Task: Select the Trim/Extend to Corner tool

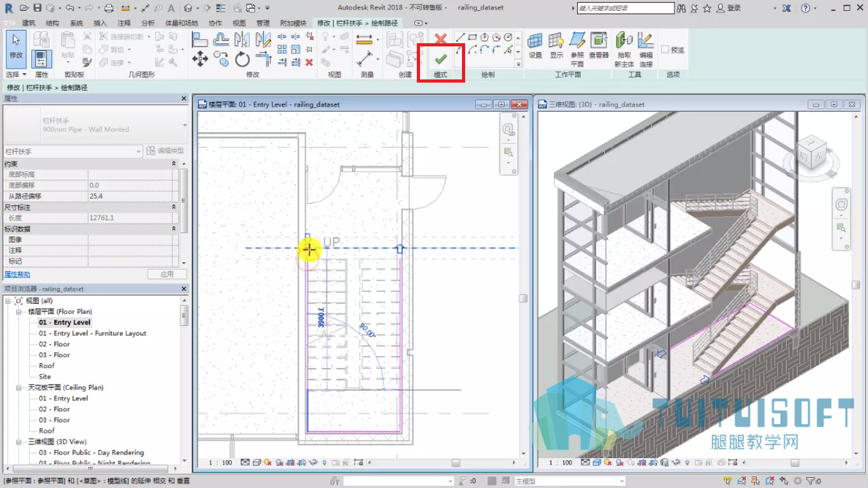Action: tap(263, 60)
